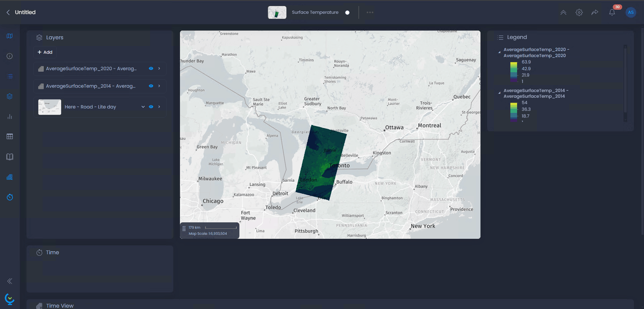Click the Legend panel heading text
Image resolution: width=644 pixels, height=309 pixels.
pos(517,37)
